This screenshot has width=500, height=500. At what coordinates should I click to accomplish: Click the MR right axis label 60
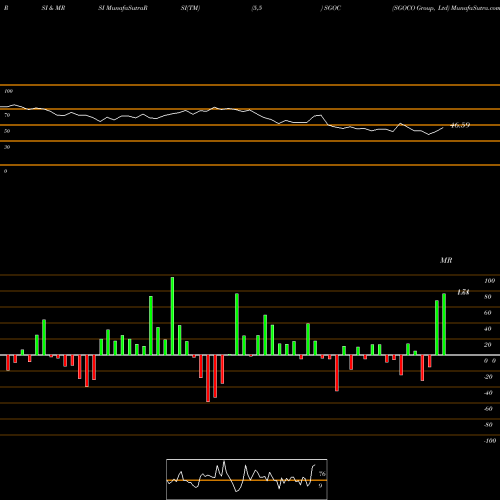click(488, 313)
